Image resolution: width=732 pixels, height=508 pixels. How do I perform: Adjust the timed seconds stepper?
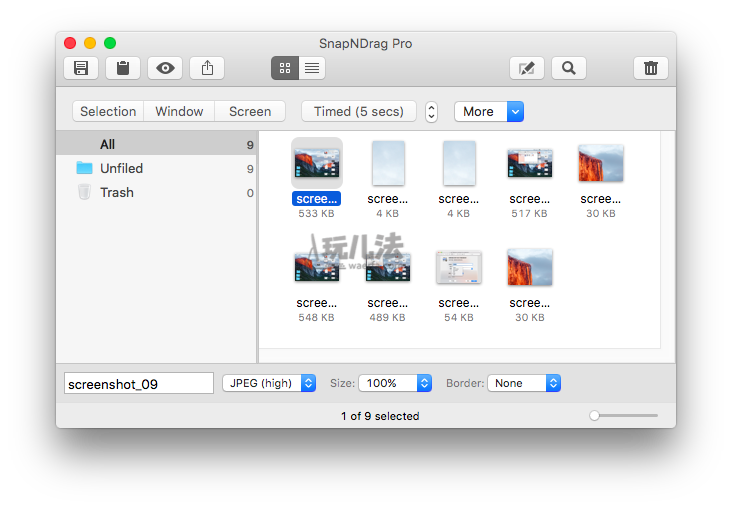[x=431, y=112]
